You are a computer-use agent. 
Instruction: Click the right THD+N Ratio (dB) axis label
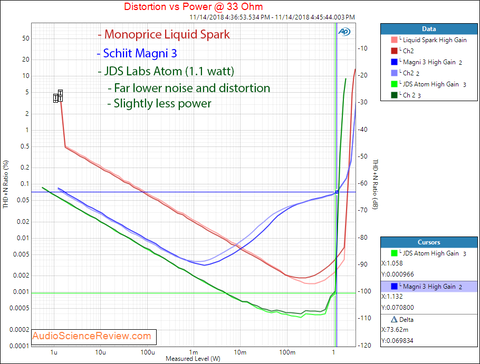375,184
